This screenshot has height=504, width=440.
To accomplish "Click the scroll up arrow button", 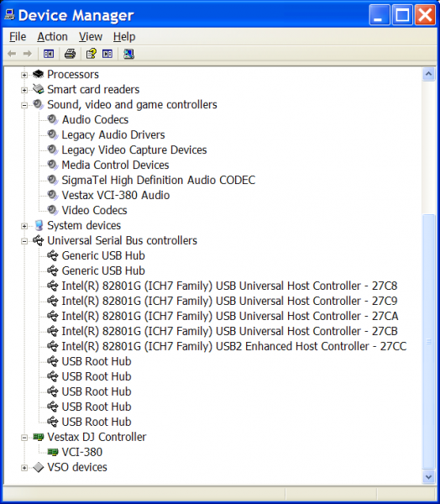I will pyautogui.click(x=429, y=74).
